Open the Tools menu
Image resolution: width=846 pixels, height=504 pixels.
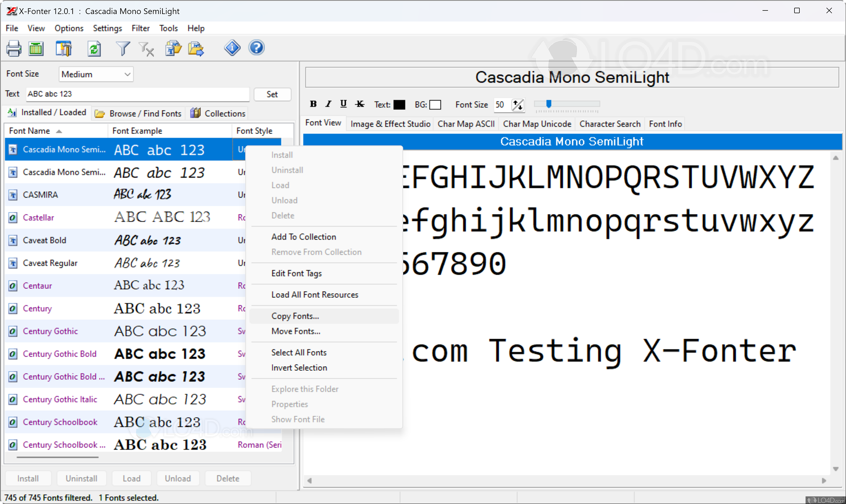click(x=169, y=28)
